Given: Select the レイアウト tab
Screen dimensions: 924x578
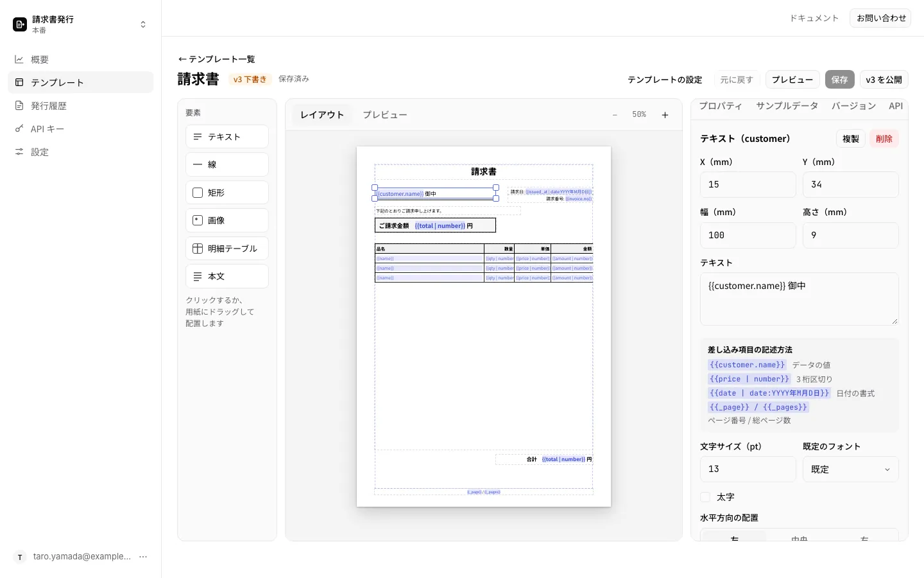Looking at the screenshot, I should pyautogui.click(x=322, y=115).
